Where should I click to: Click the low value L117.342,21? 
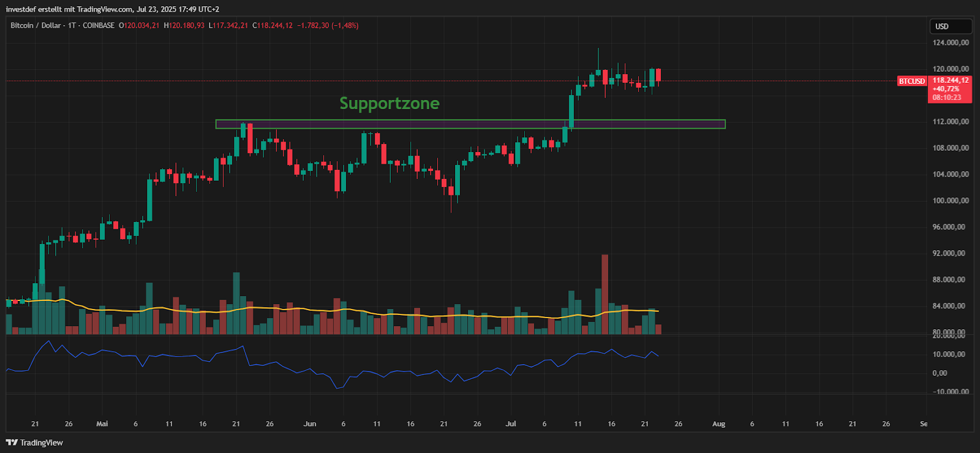point(228,26)
